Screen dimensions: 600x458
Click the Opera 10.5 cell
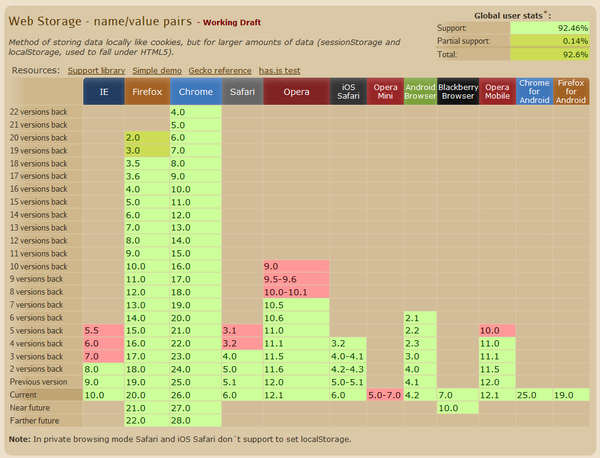[296, 305]
